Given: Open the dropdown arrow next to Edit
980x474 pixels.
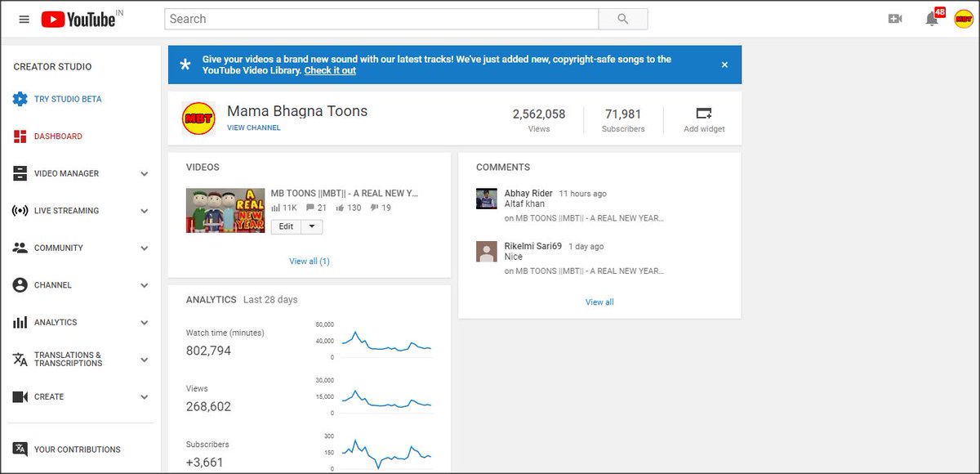Looking at the screenshot, I should [312, 226].
